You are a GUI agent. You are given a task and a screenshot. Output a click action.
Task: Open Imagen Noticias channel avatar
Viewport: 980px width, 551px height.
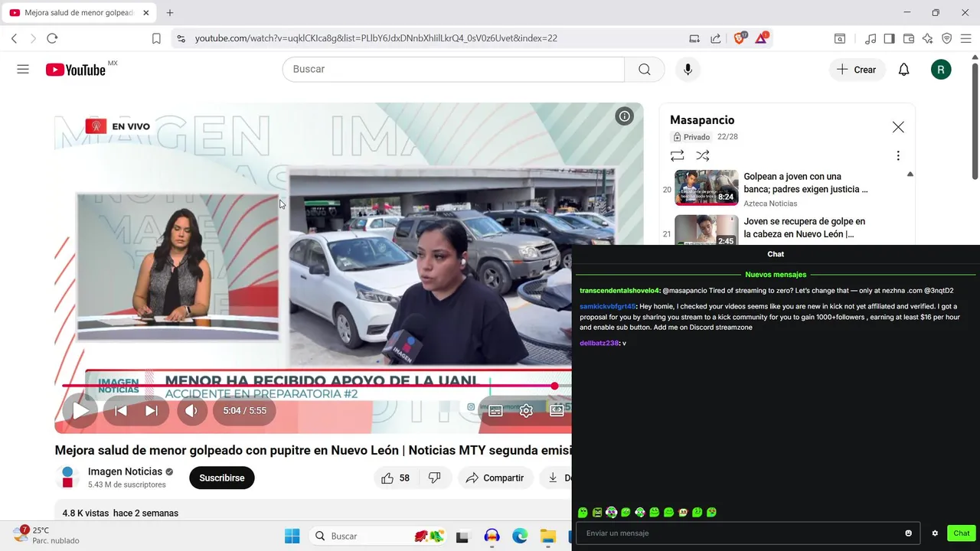pos(67,478)
